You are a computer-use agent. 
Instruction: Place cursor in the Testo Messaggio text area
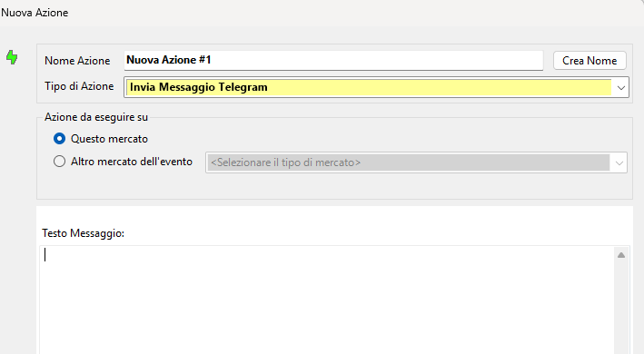327,300
